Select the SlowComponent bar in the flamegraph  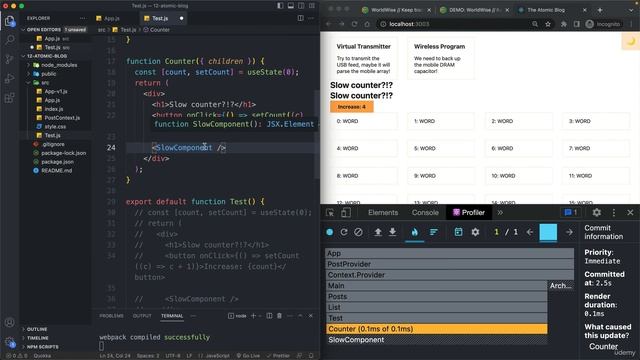click(x=437, y=340)
